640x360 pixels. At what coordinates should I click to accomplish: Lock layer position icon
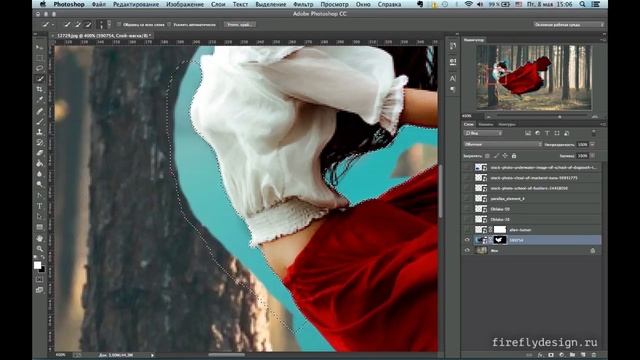pyautogui.click(x=505, y=156)
